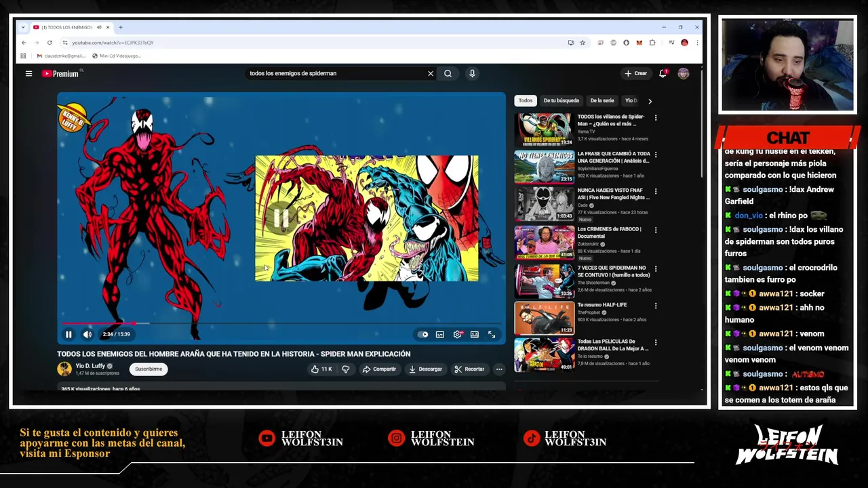Open options for 'Te resumo HALF-LIFE' video

tap(655, 306)
